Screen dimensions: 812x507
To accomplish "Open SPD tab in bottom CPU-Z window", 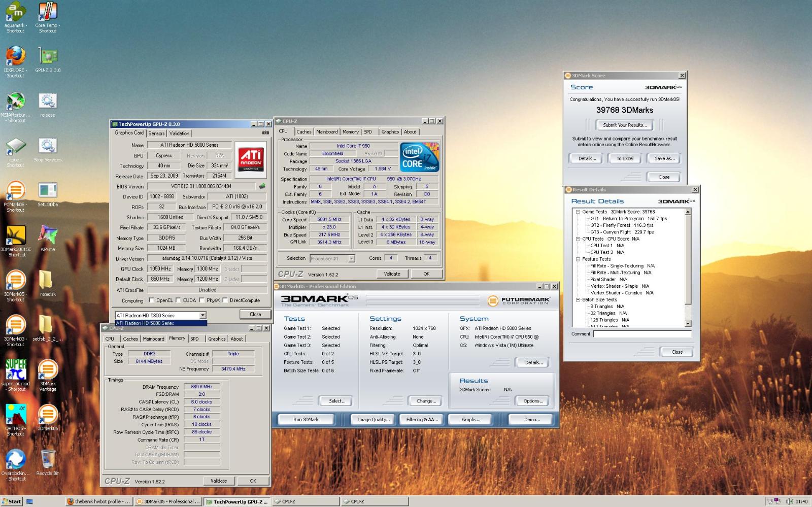I will tap(195, 339).
